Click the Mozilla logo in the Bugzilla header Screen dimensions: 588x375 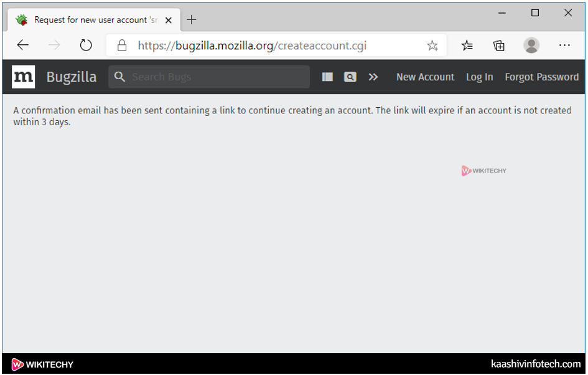(23, 77)
